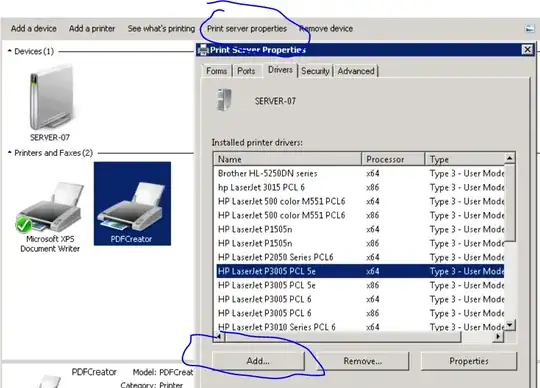Click the horizontal scroll right arrow
The height and width of the screenshot is (388, 540).
tap(498, 336)
